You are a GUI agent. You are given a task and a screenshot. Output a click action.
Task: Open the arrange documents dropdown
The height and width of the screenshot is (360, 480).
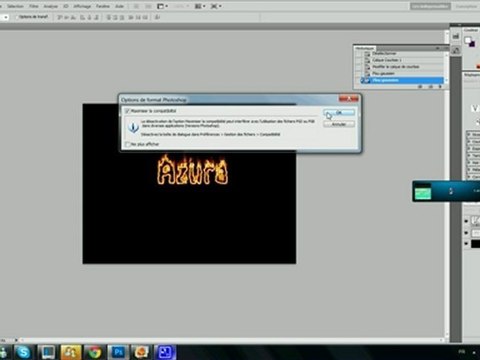click(x=200, y=6)
